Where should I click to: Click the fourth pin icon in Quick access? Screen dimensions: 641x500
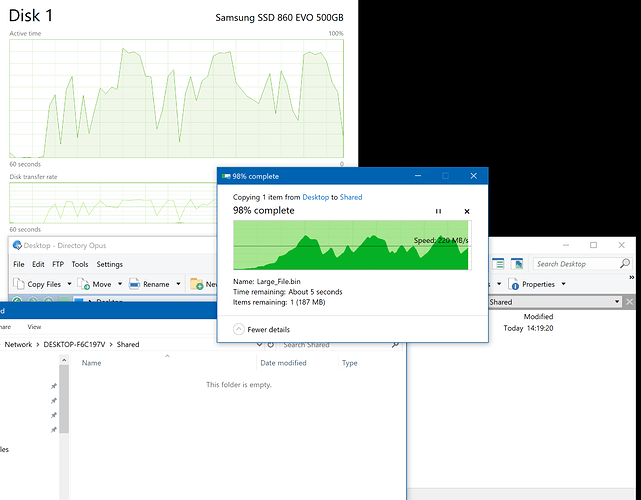[x=54, y=430]
